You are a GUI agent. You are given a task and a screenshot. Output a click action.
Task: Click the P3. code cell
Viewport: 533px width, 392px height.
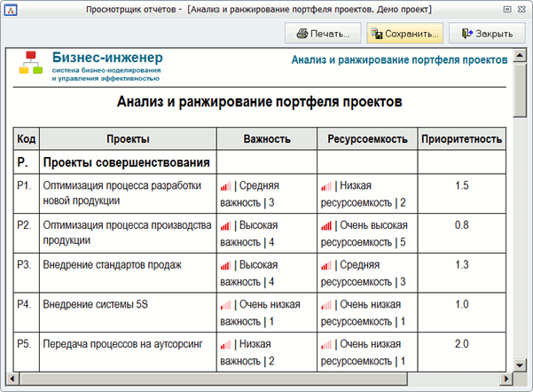pyautogui.click(x=27, y=272)
